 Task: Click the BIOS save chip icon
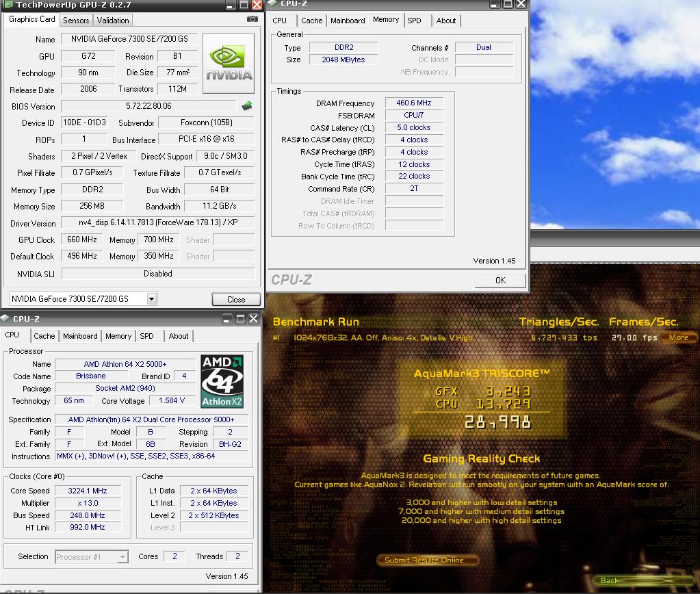(247, 106)
